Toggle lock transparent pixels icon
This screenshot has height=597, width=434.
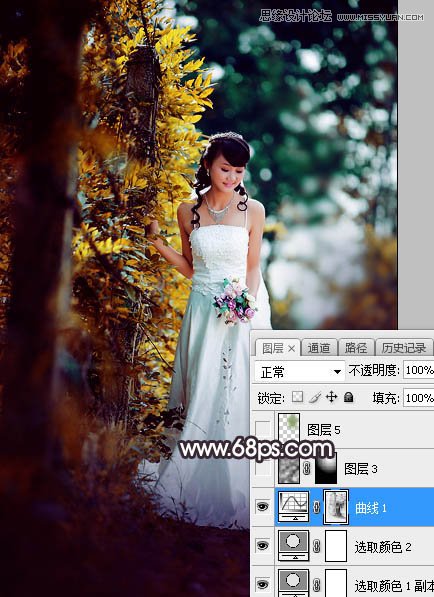point(298,397)
